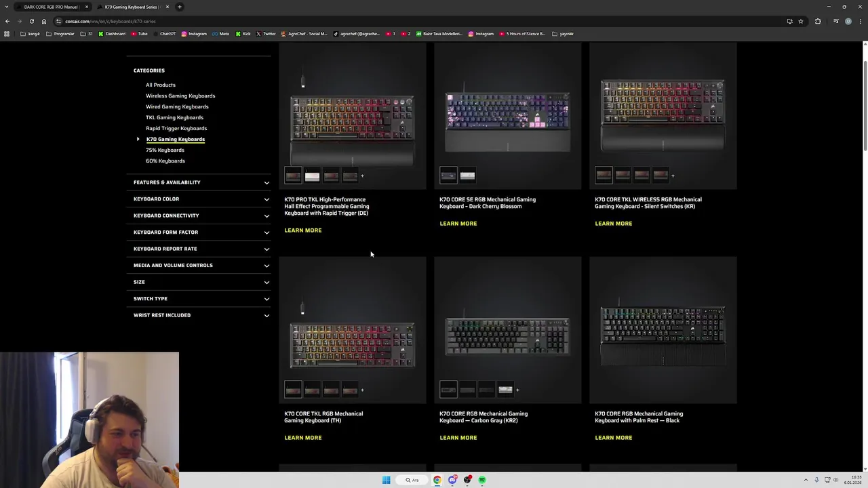Select 60% Keyboards category

coord(165,161)
